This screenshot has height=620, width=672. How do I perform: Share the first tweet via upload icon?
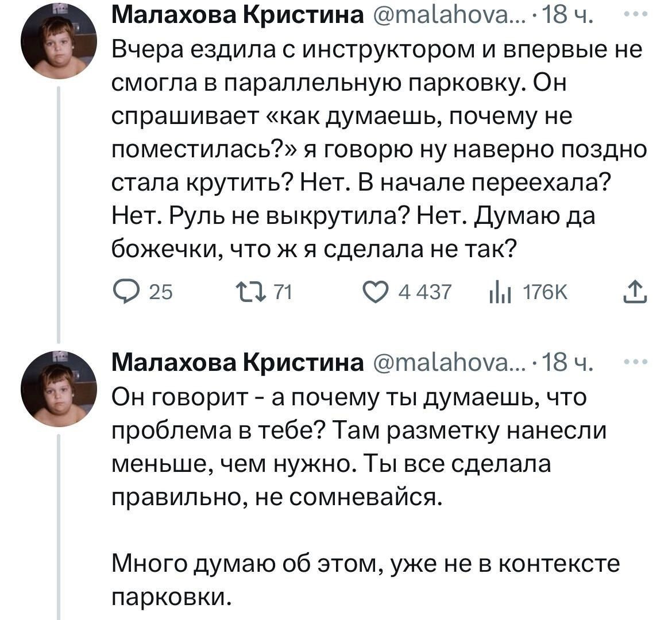[x=635, y=292]
